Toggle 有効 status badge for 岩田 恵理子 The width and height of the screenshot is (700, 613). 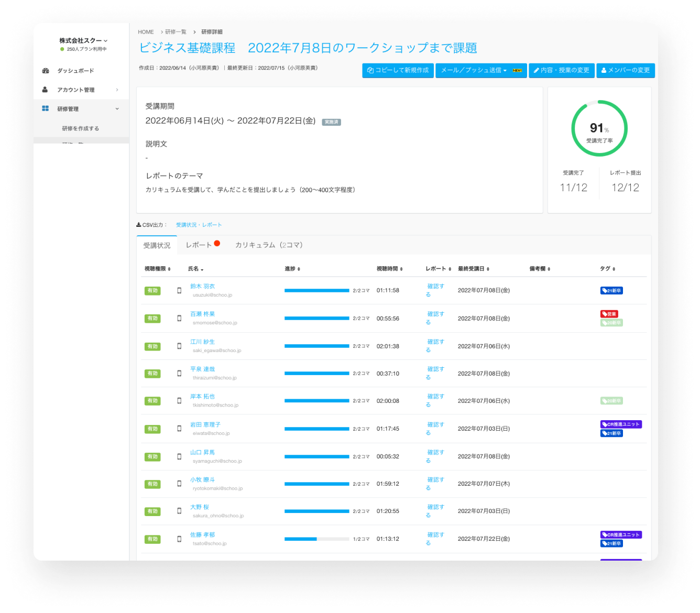click(152, 429)
